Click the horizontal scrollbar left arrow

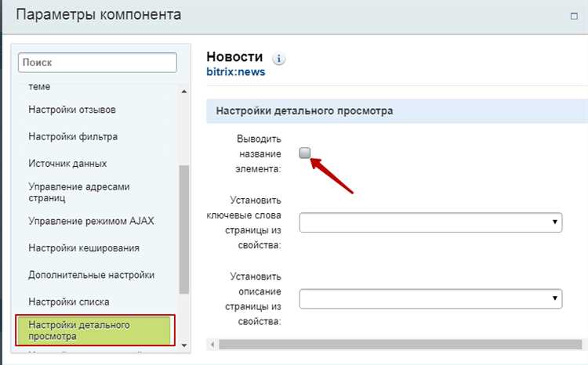(212, 345)
